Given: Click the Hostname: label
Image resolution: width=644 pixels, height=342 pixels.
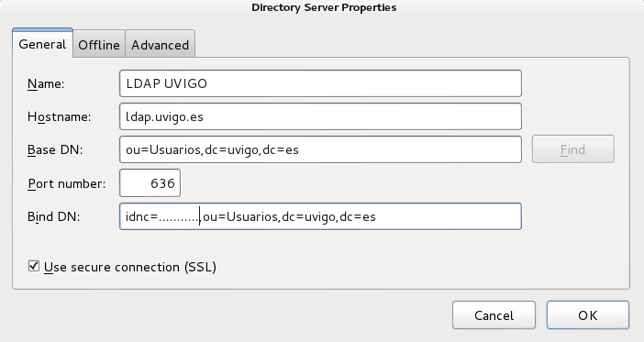Looking at the screenshot, I should click(x=59, y=117).
